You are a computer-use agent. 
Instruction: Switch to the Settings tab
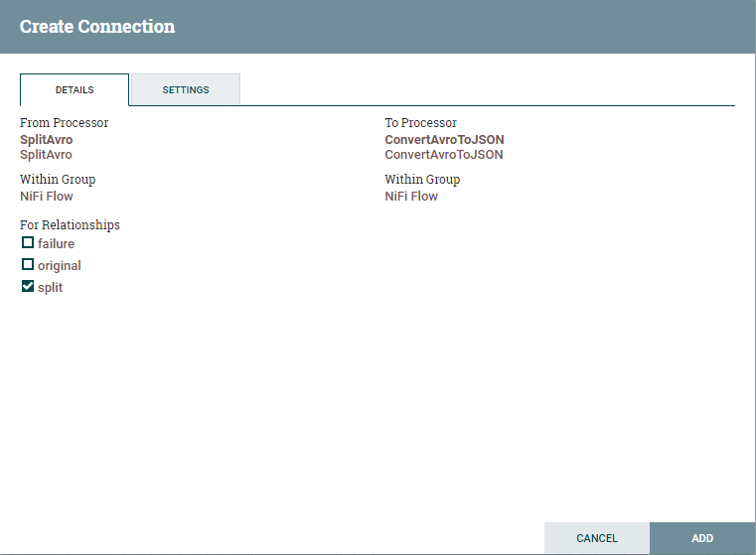tap(186, 89)
